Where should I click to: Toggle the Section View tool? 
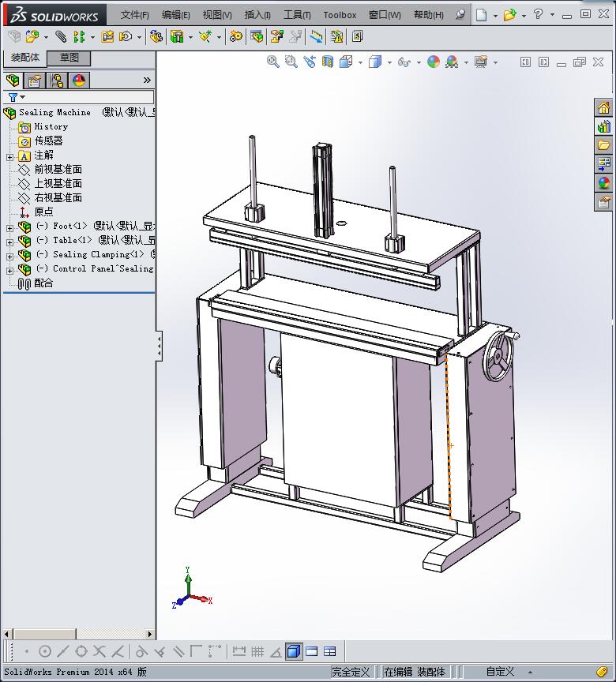point(328,62)
